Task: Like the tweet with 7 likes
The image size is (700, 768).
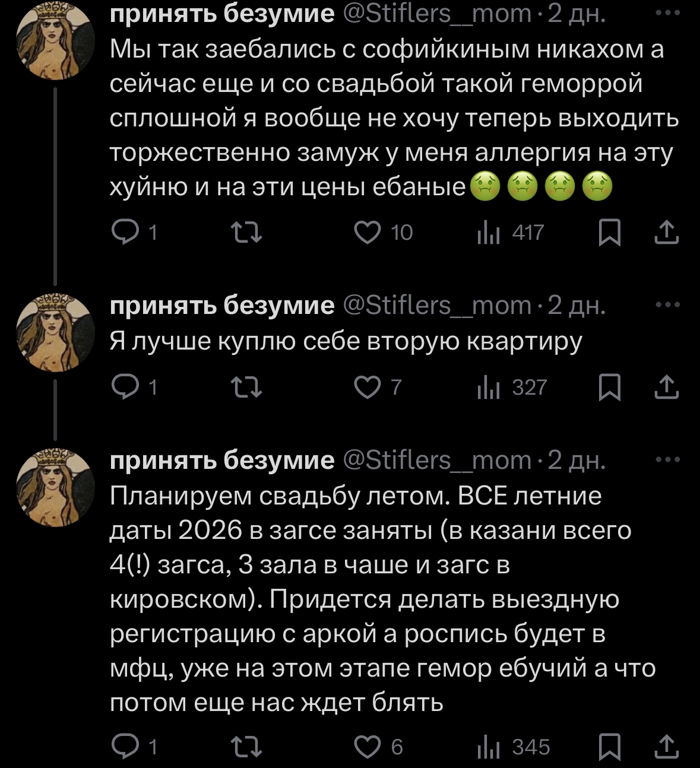Action: tap(368, 387)
